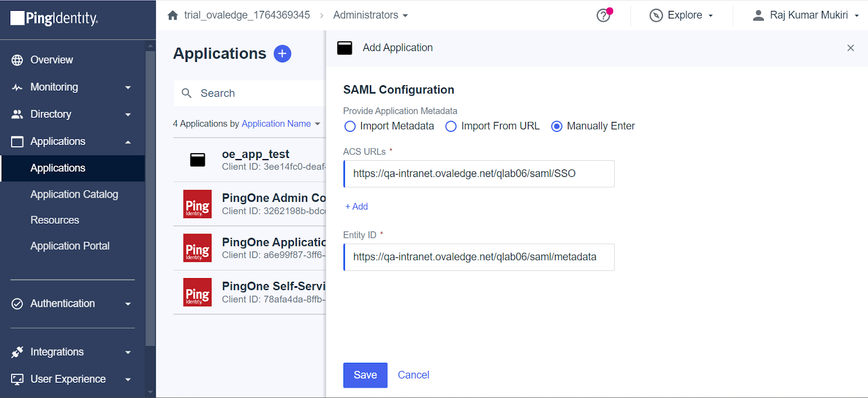The height and width of the screenshot is (398, 868).
Task: Click the Authentication checkmark icon
Action: click(x=17, y=304)
